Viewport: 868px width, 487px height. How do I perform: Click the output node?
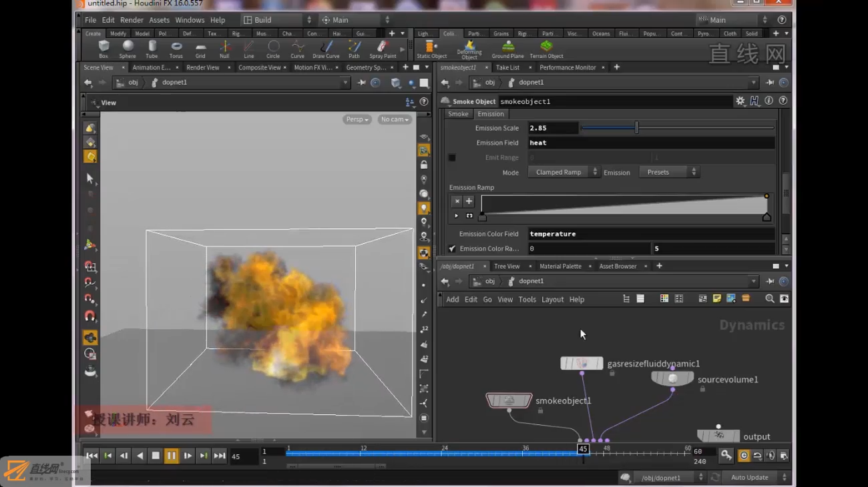pyautogui.click(x=718, y=436)
